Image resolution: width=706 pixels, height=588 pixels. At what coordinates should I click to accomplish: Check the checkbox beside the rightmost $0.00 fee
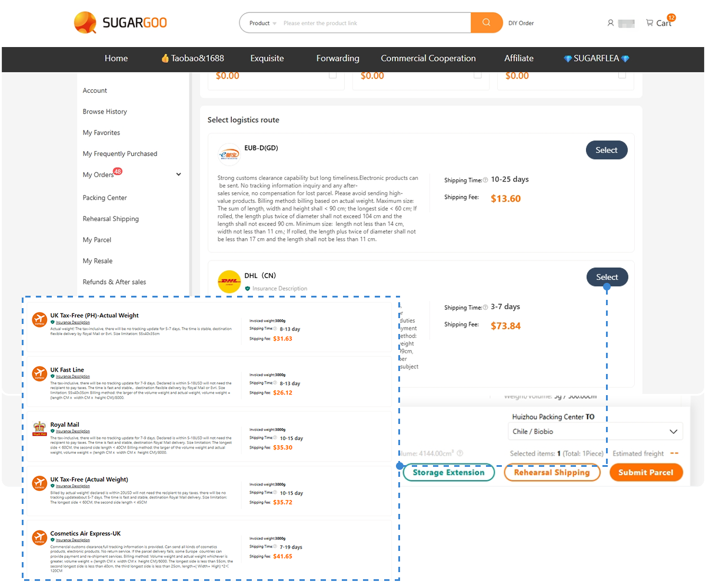coord(622,74)
